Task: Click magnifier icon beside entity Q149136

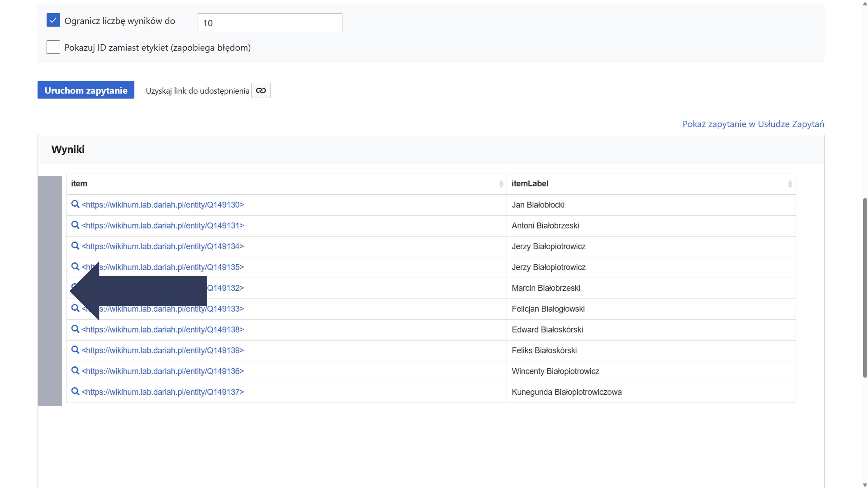Action: tap(75, 371)
